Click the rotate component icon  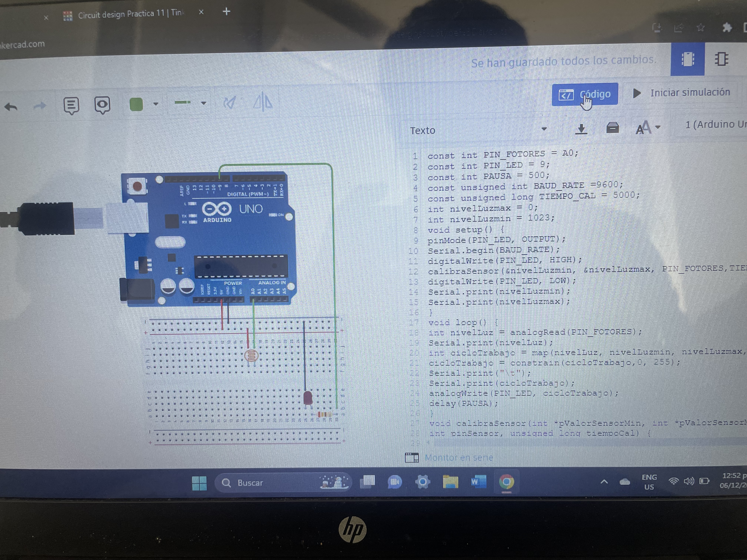(x=230, y=103)
